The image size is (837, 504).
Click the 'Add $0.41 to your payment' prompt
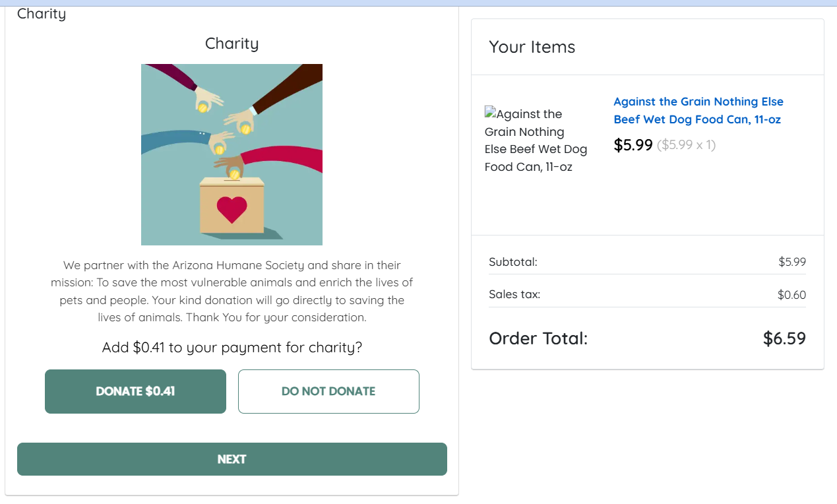[232, 347]
